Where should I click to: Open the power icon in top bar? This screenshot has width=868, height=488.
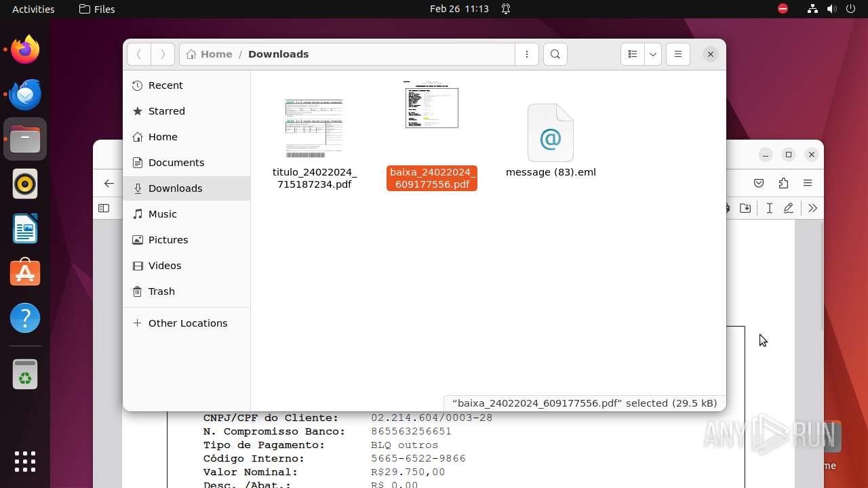[x=851, y=9]
